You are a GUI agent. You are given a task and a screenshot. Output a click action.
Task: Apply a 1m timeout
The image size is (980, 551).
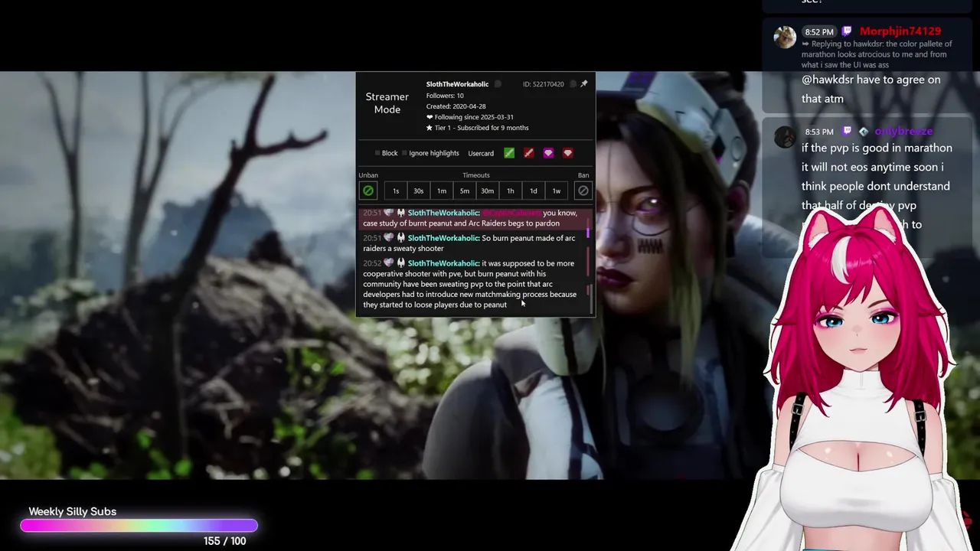click(442, 191)
